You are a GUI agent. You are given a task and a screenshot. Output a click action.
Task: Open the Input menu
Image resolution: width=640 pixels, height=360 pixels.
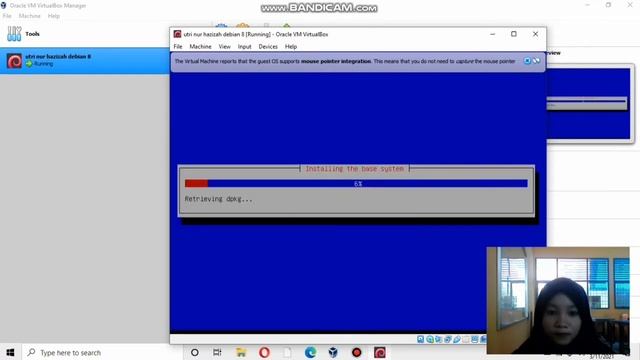(x=244, y=47)
